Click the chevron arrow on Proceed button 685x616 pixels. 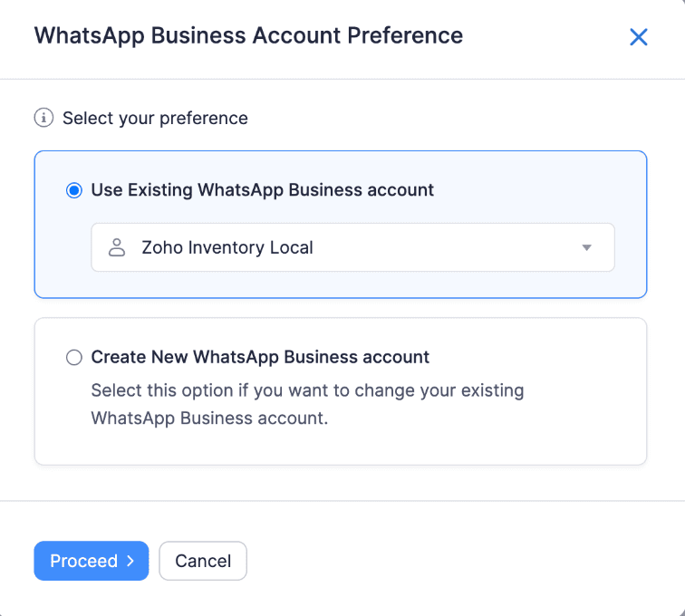coord(130,561)
